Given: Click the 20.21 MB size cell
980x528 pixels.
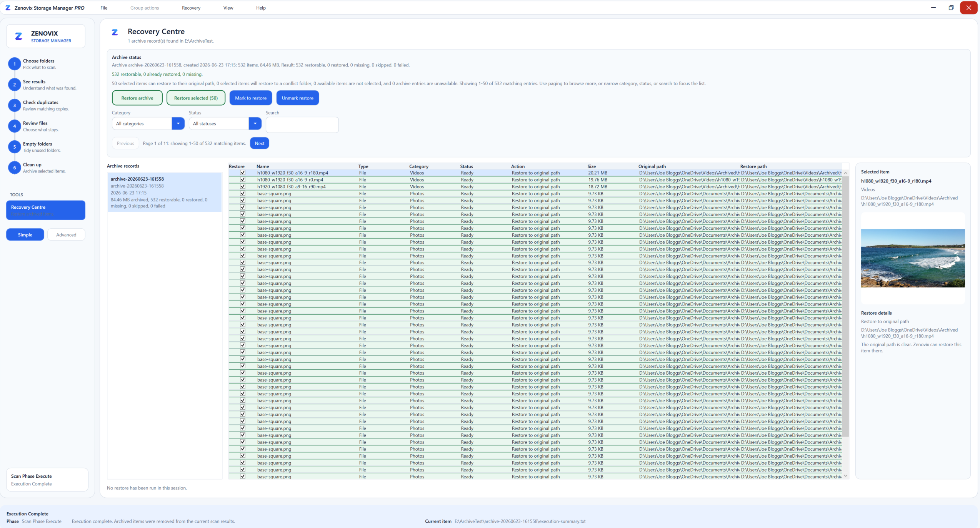Looking at the screenshot, I should tap(597, 173).
